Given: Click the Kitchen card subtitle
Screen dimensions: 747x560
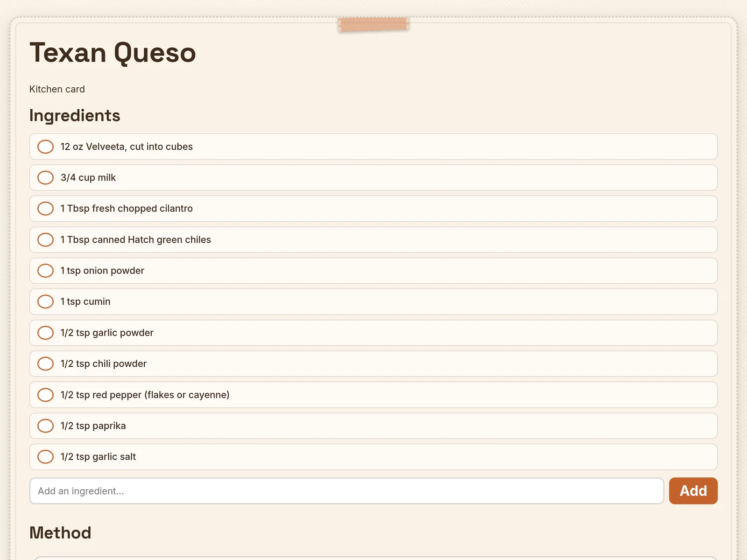Looking at the screenshot, I should point(57,89).
